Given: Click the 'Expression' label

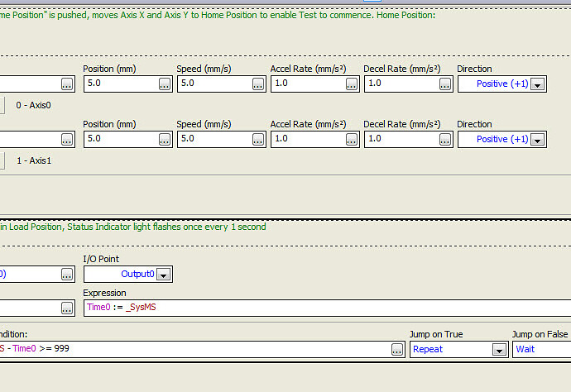Looking at the screenshot, I should [104, 293].
